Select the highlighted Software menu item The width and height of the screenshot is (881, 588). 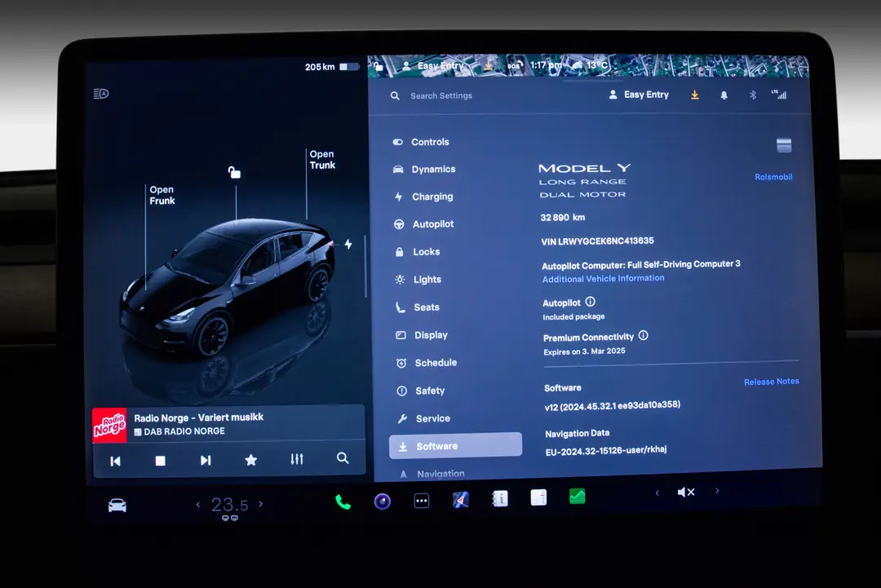[x=455, y=446]
